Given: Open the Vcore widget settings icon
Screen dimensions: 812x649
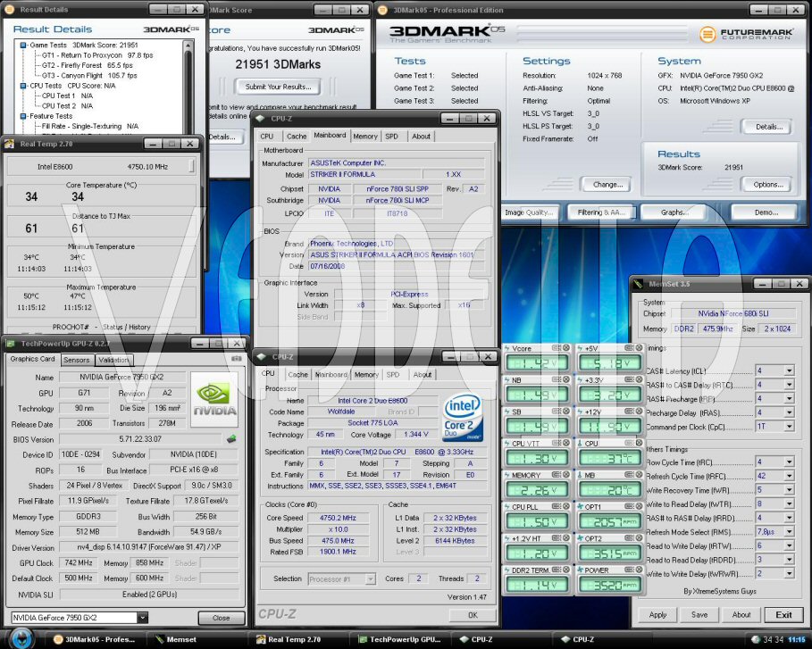Looking at the screenshot, I should 557,348.
